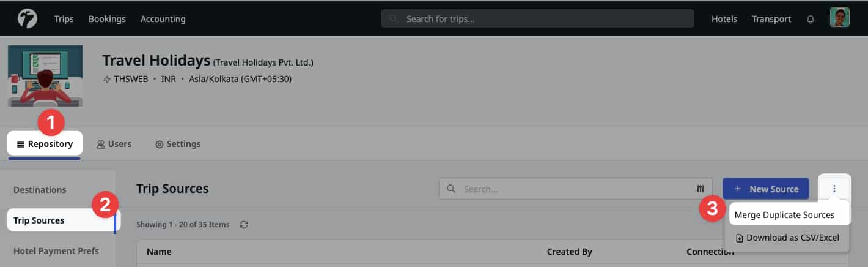Click the Search for trips field
This screenshot has height=267, width=868.
pos(538,19)
